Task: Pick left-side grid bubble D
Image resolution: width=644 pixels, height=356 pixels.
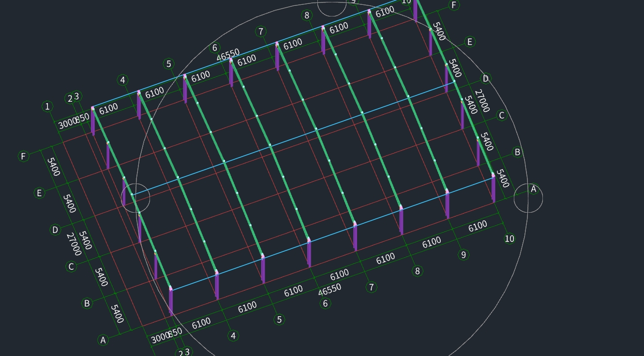Action: [55, 230]
